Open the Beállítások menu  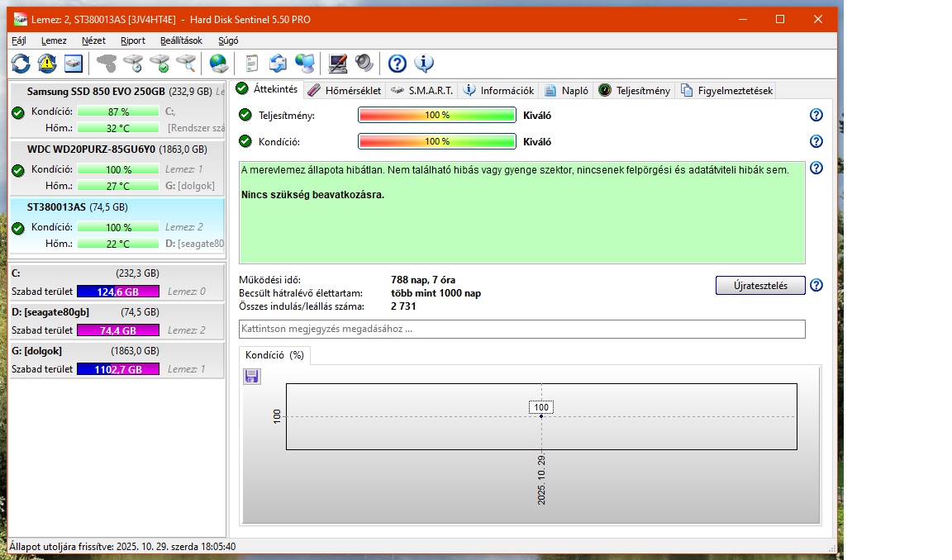pyautogui.click(x=181, y=40)
